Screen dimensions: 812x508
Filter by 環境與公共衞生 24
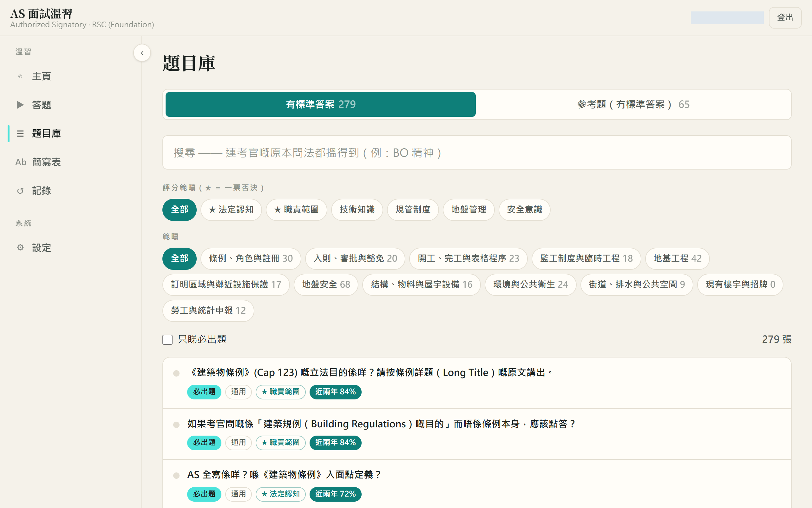pyautogui.click(x=530, y=284)
